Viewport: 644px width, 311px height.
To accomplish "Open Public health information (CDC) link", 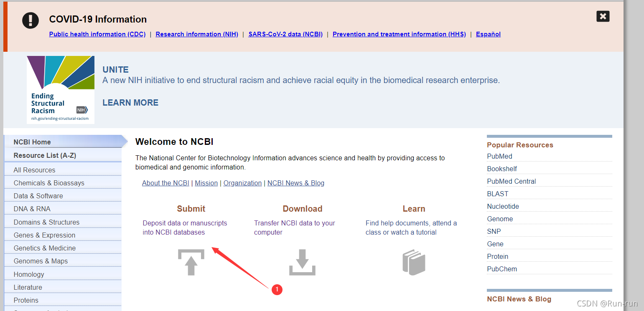I will pos(97,34).
